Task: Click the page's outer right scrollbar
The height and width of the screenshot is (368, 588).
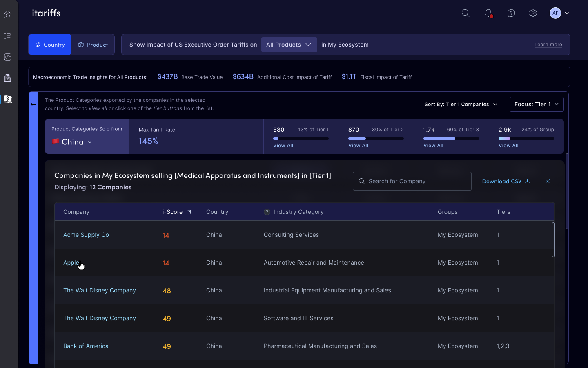Action: 567,191
